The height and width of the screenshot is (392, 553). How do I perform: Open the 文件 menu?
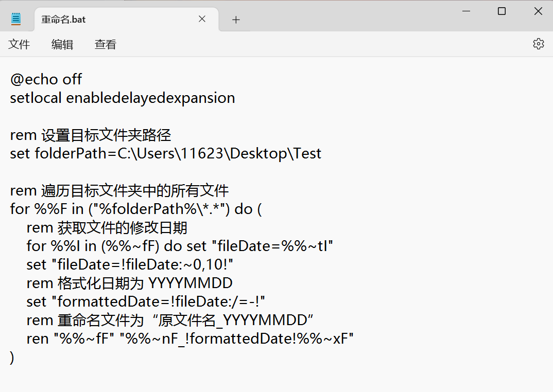point(19,45)
